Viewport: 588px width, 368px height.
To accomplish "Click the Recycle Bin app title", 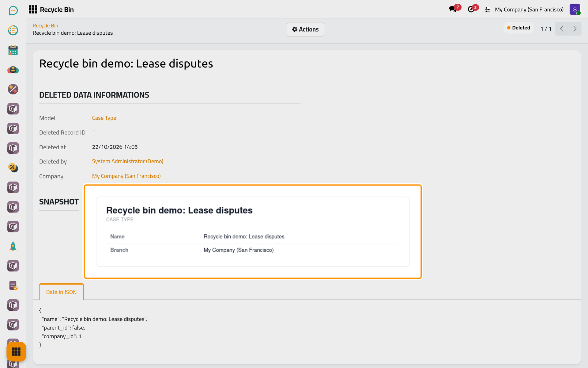I will tap(57, 10).
